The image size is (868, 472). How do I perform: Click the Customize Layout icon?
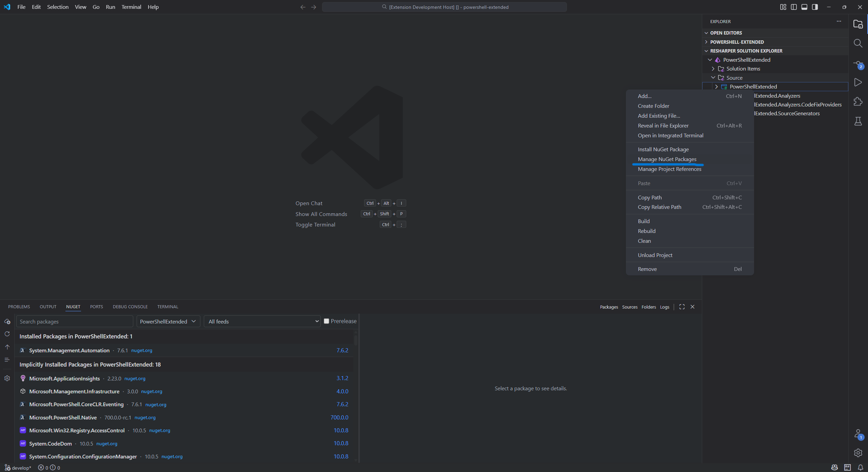click(783, 7)
